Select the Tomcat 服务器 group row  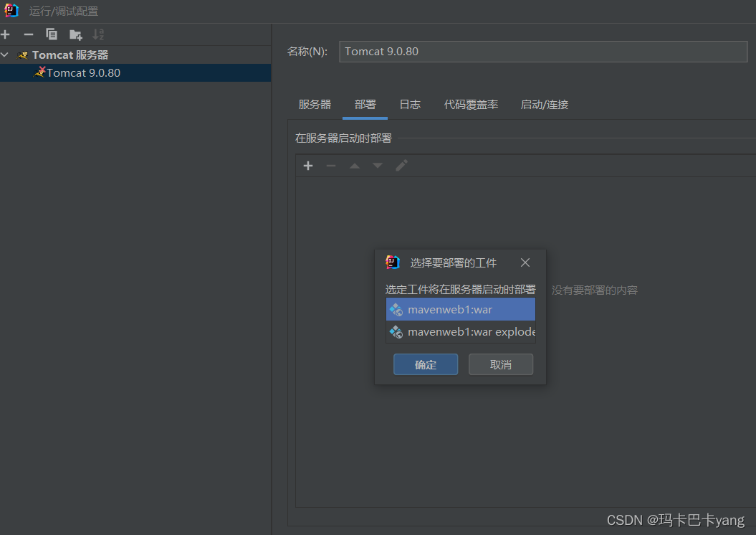[x=135, y=55]
